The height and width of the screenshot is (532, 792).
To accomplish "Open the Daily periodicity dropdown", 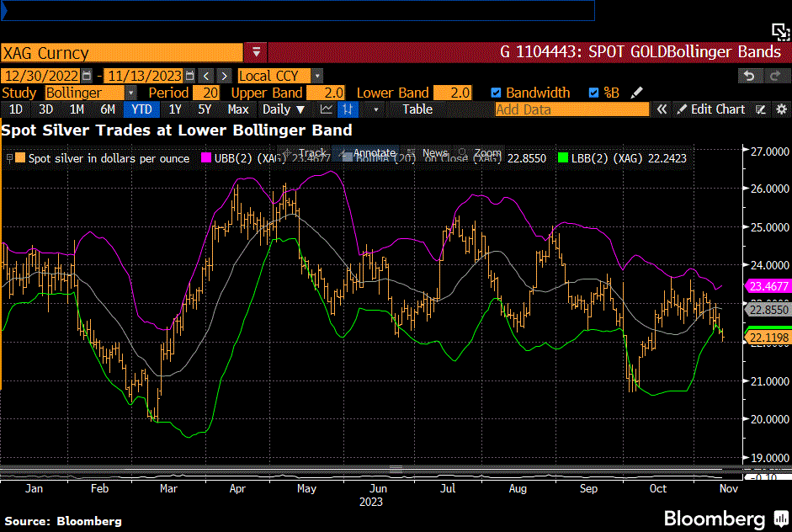I will (x=284, y=109).
